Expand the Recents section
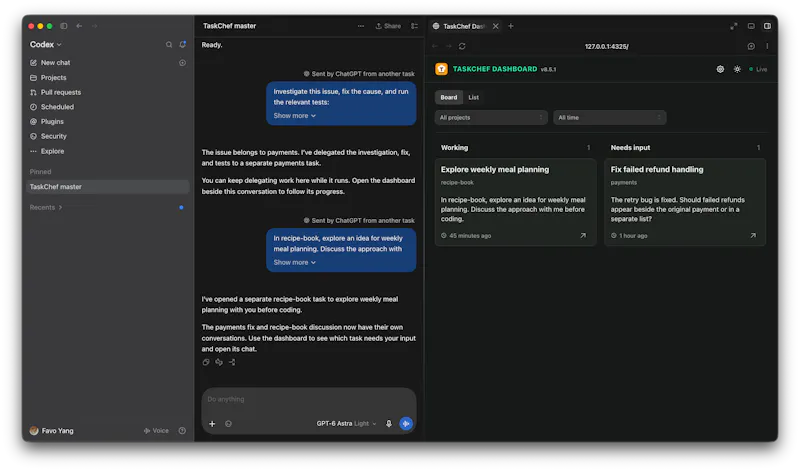The image size is (800, 471). 46,208
